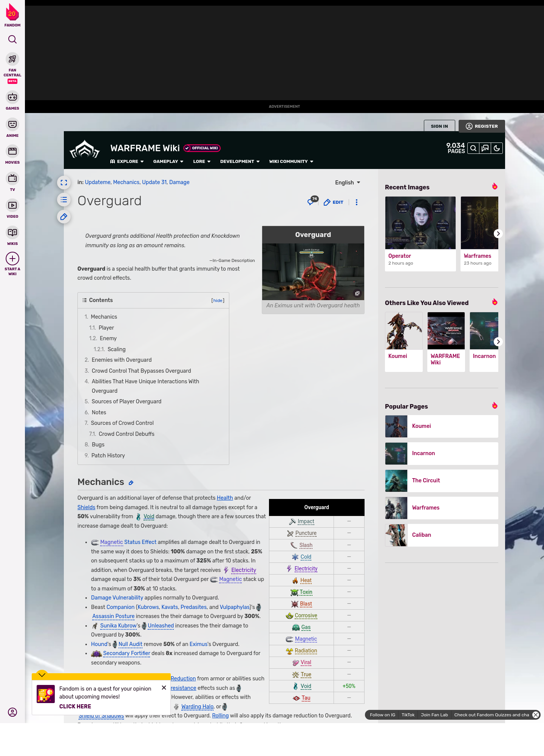Click the Register button

(x=482, y=126)
